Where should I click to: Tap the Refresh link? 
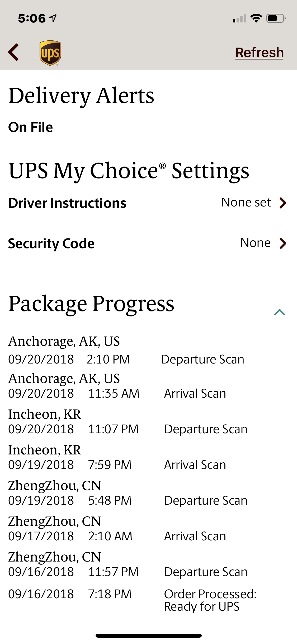click(x=259, y=53)
